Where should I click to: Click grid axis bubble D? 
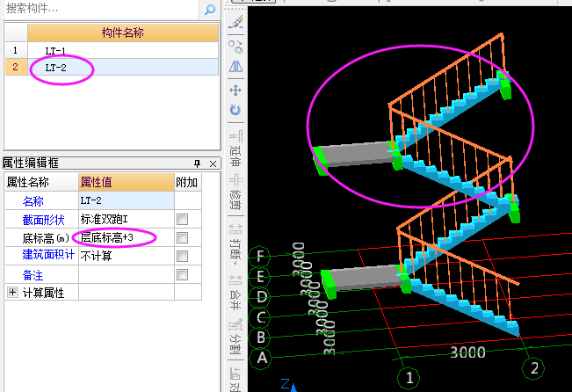tap(260, 297)
